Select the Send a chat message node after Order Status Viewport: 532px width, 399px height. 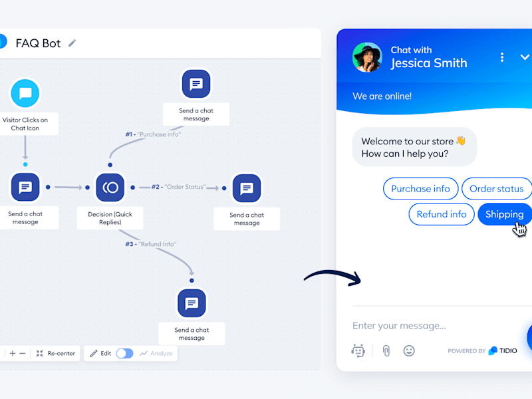tap(247, 188)
